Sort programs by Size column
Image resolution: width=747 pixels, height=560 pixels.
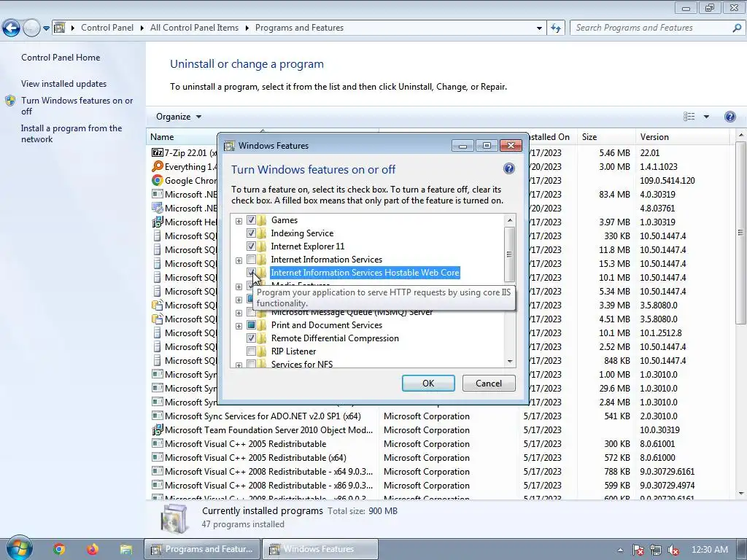click(605, 136)
